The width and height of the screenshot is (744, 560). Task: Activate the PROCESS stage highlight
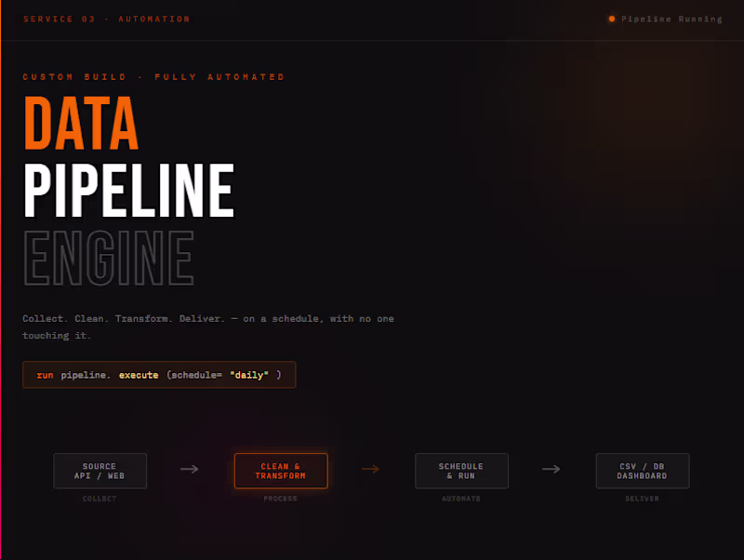click(x=281, y=499)
